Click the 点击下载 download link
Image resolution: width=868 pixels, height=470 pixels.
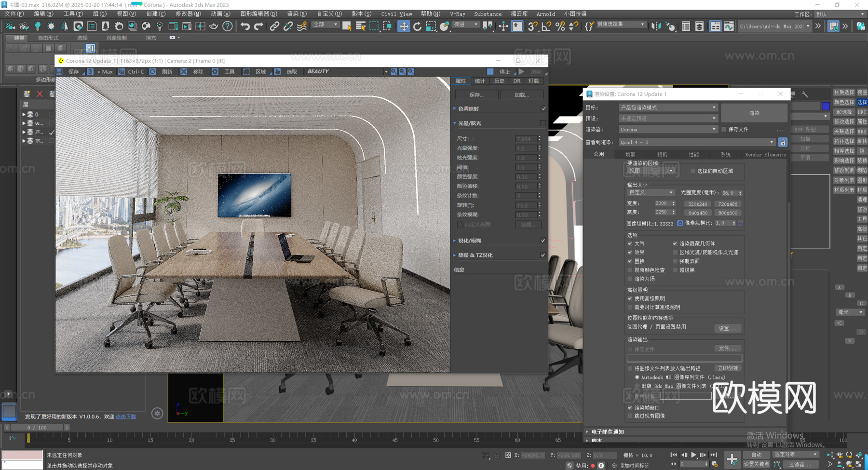click(x=126, y=416)
